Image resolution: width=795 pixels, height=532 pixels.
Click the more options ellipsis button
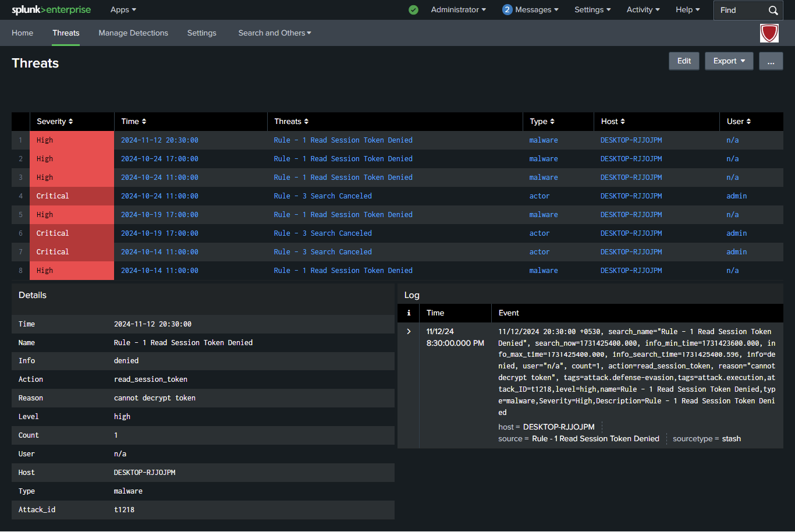pyautogui.click(x=771, y=61)
